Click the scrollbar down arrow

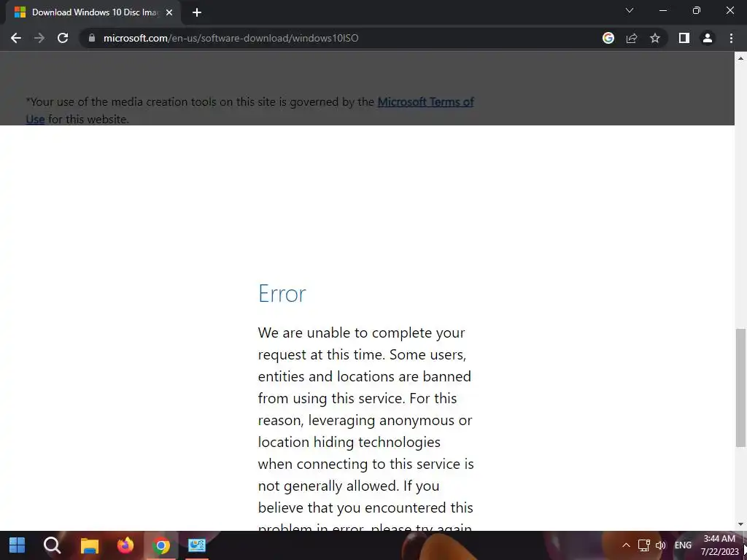point(740,524)
